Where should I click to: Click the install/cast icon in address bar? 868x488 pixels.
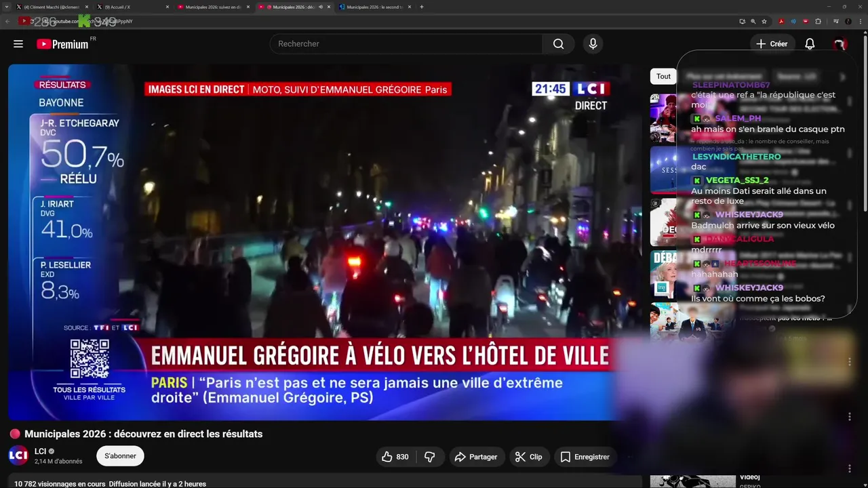tap(743, 21)
